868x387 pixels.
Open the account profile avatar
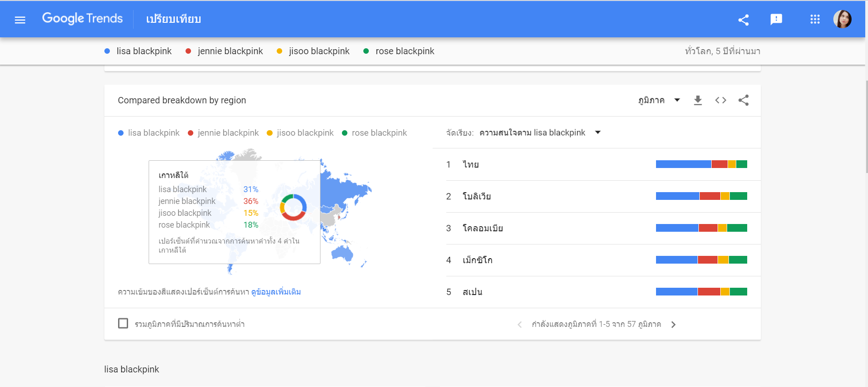tap(842, 19)
